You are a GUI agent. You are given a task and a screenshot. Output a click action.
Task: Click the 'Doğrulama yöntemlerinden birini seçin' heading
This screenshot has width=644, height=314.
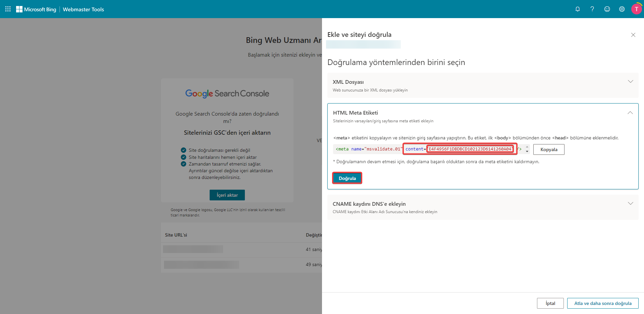[x=396, y=62]
